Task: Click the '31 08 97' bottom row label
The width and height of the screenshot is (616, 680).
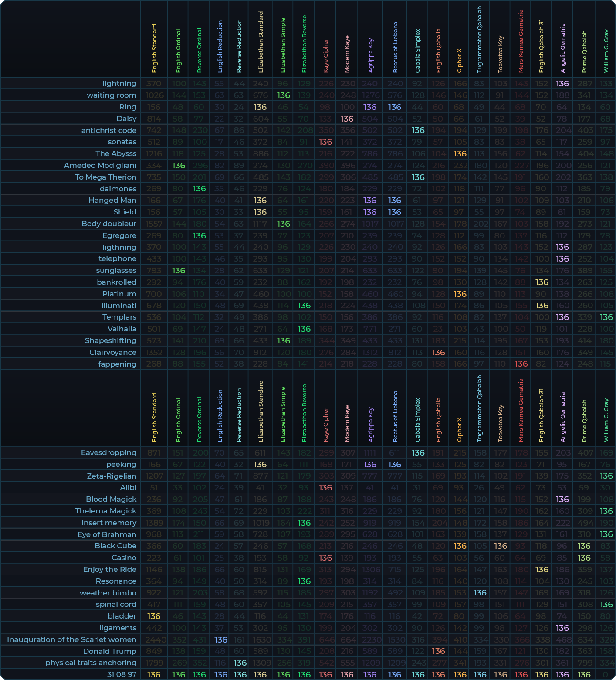Action: click(x=122, y=674)
